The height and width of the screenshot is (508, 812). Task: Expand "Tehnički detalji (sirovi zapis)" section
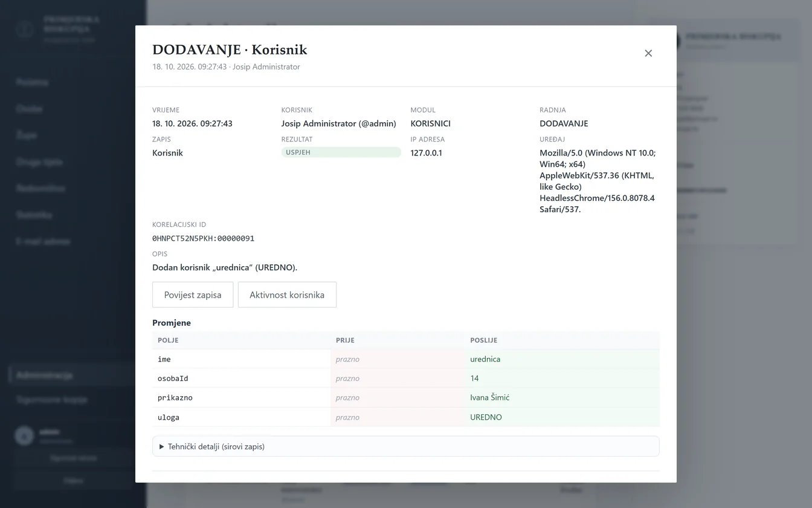coord(405,446)
